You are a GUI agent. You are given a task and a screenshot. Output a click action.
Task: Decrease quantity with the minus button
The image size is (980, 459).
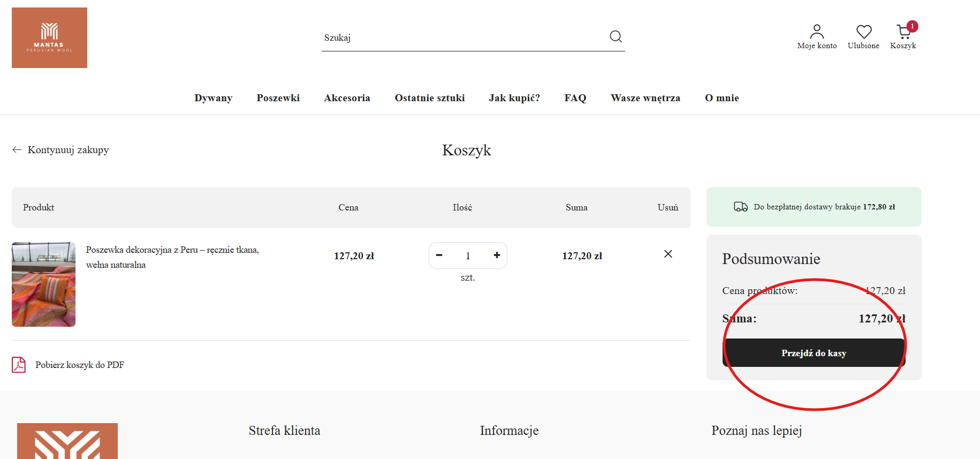click(x=439, y=255)
